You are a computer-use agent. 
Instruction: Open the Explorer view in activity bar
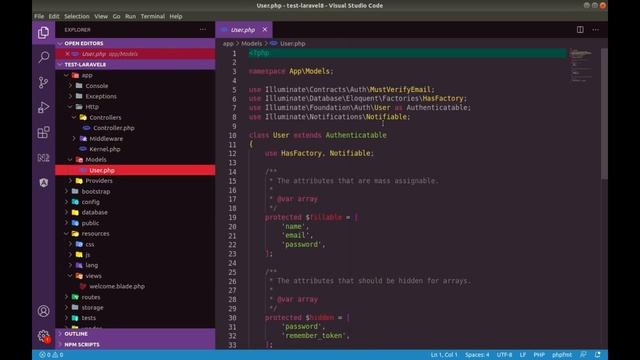tap(43, 32)
